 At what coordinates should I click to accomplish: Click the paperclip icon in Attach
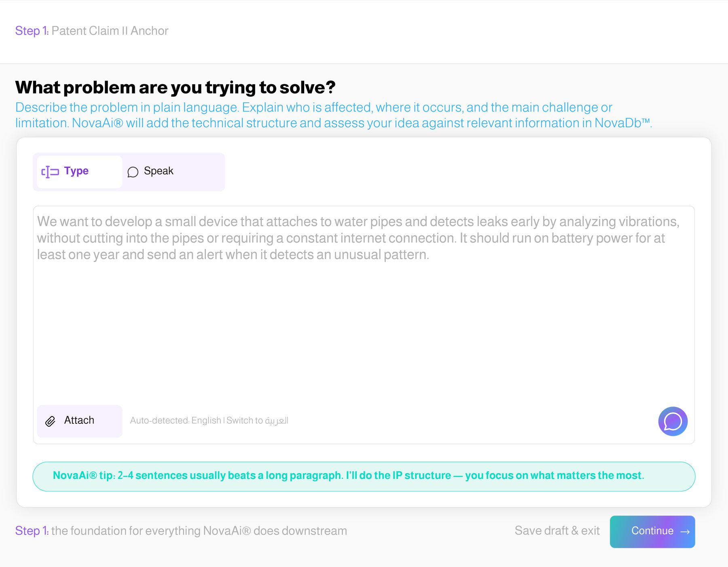click(50, 421)
